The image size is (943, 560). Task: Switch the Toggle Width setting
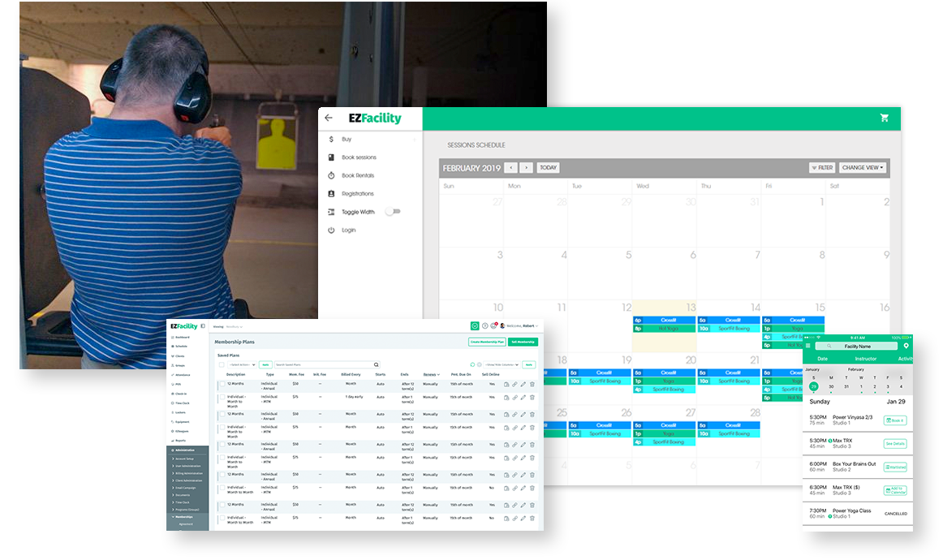(x=392, y=212)
